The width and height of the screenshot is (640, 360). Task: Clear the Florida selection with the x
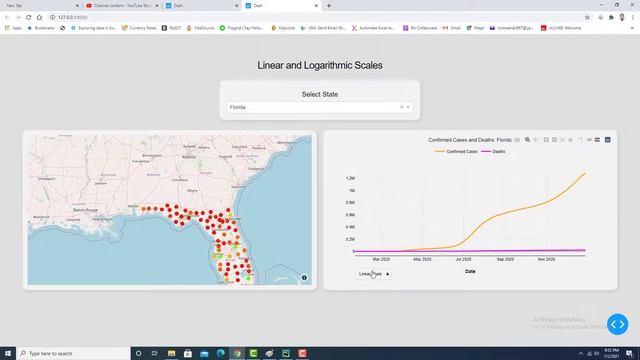(402, 107)
